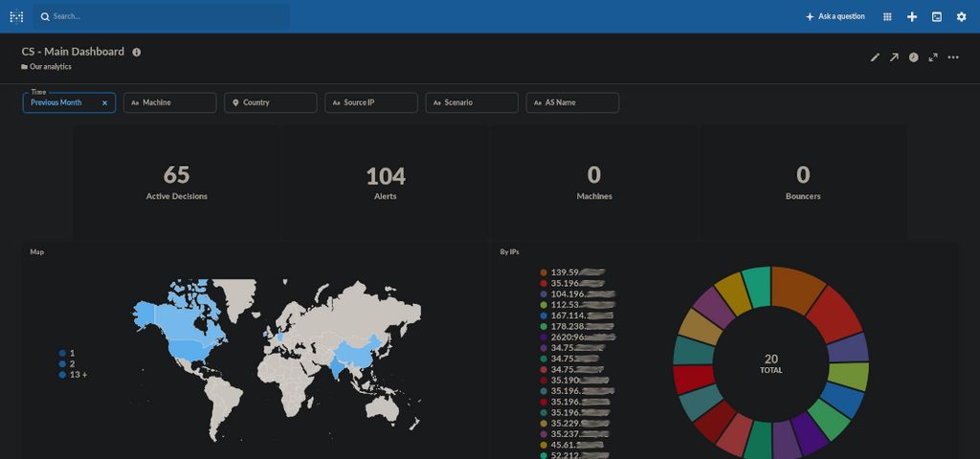The width and height of the screenshot is (980, 459).
Task: Click the bright blue donut segment
Action: pyautogui.click(x=842, y=400)
